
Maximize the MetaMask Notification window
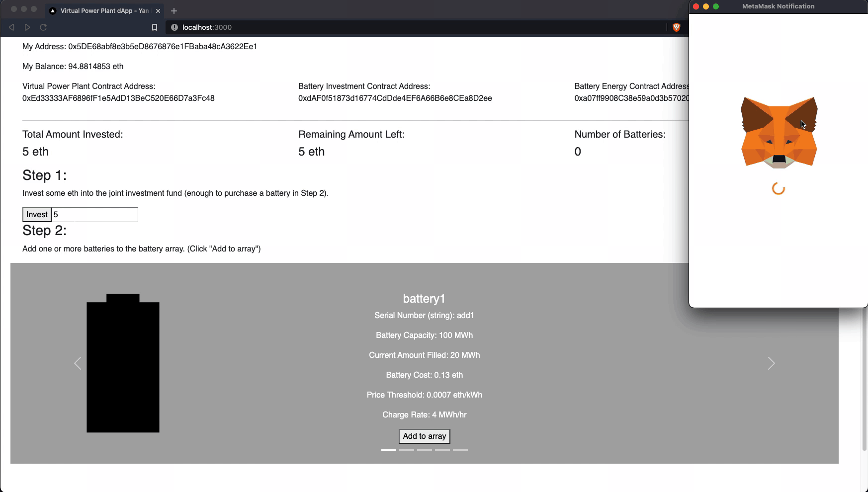click(716, 6)
